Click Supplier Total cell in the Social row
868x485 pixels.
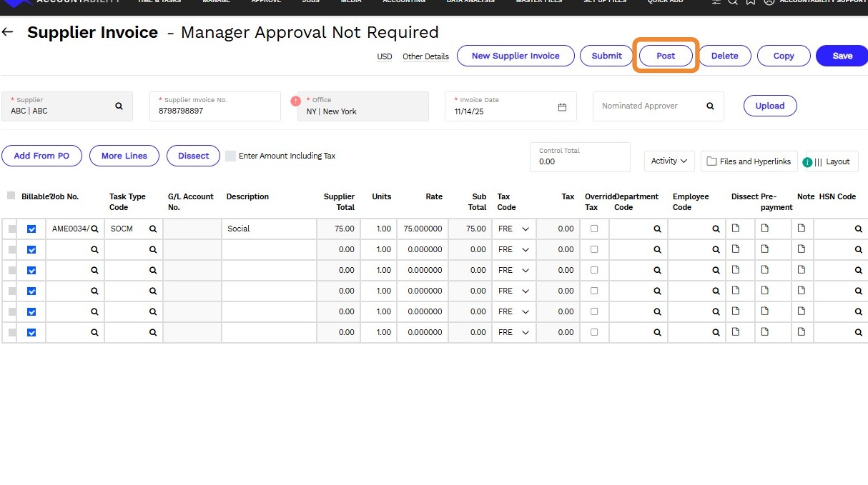[x=338, y=229]
